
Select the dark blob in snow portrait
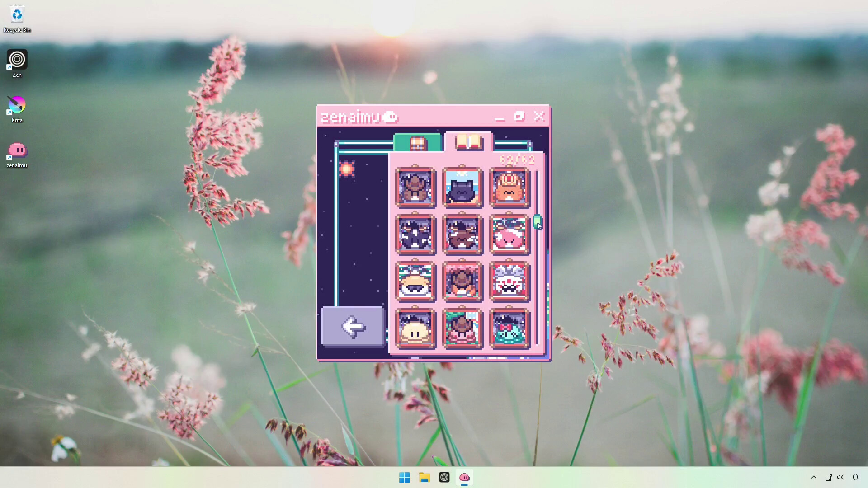pos(415,235)
